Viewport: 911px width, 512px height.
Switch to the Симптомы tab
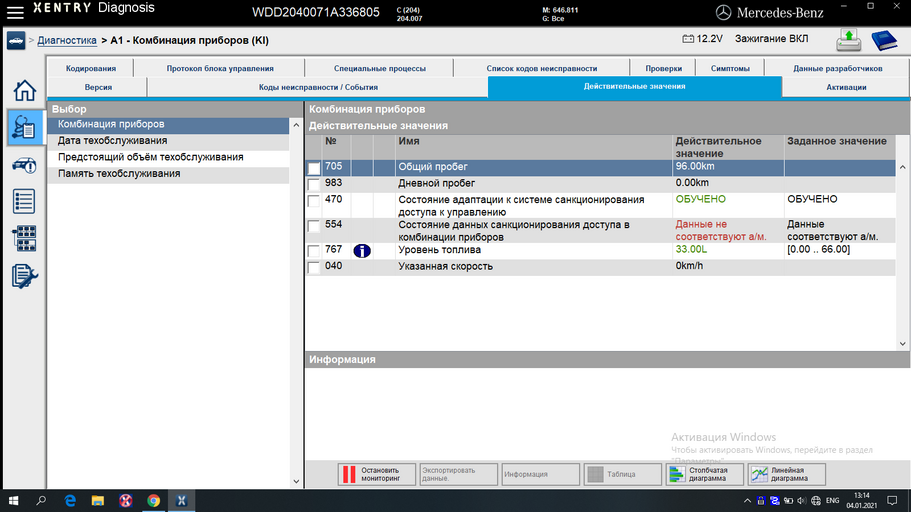click(x=730, y=68)
